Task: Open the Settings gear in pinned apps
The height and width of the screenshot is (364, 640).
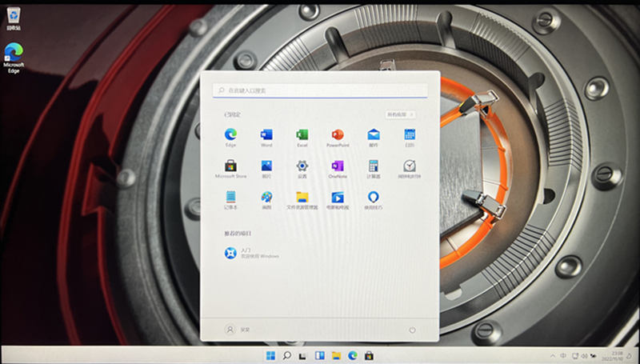Action: tap(302, 169)
